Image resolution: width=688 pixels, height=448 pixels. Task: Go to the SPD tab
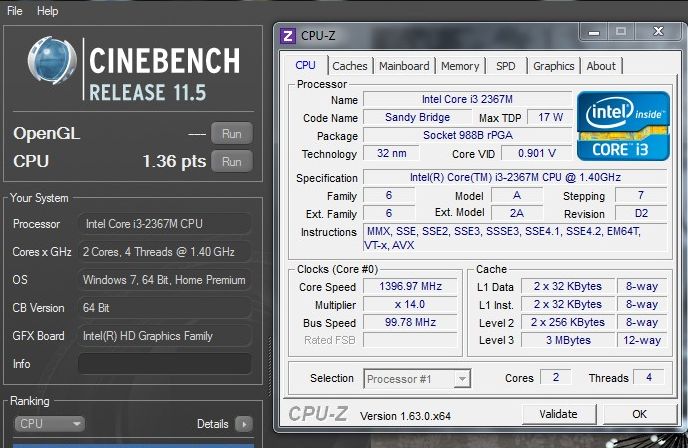tap(506, 66)
